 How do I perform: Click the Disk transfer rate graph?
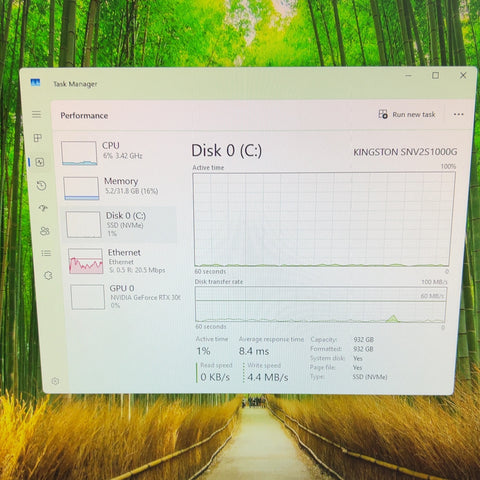pyautogui.click(x=321, y=304)
